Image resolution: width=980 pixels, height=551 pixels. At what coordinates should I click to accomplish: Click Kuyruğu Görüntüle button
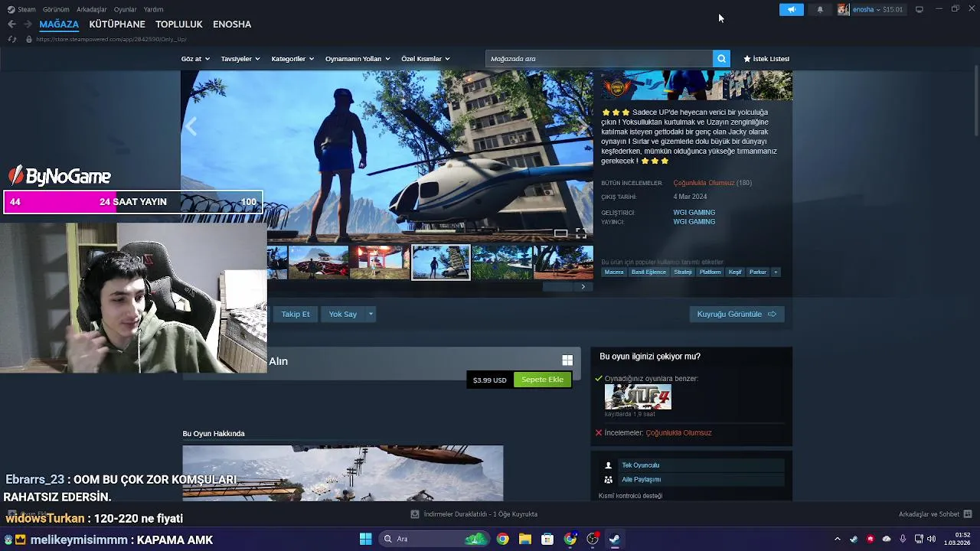[x=737, y=314]
